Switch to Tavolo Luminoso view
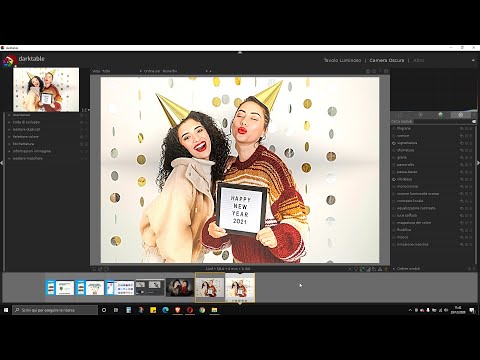The width and height of the screenshot is (480, 360). coord(342,60)
